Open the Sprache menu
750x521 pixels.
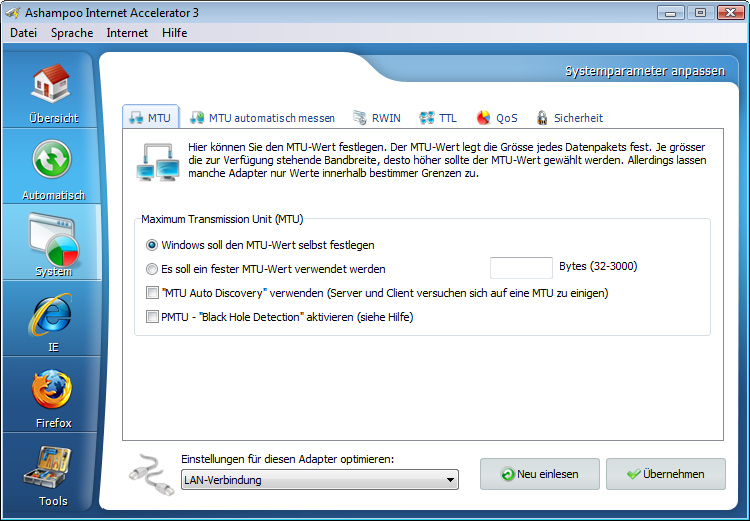(x=72, y=33)
